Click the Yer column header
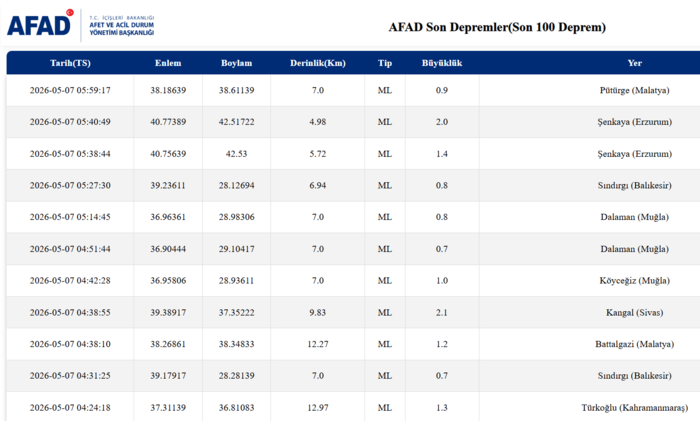 (634, 63)
